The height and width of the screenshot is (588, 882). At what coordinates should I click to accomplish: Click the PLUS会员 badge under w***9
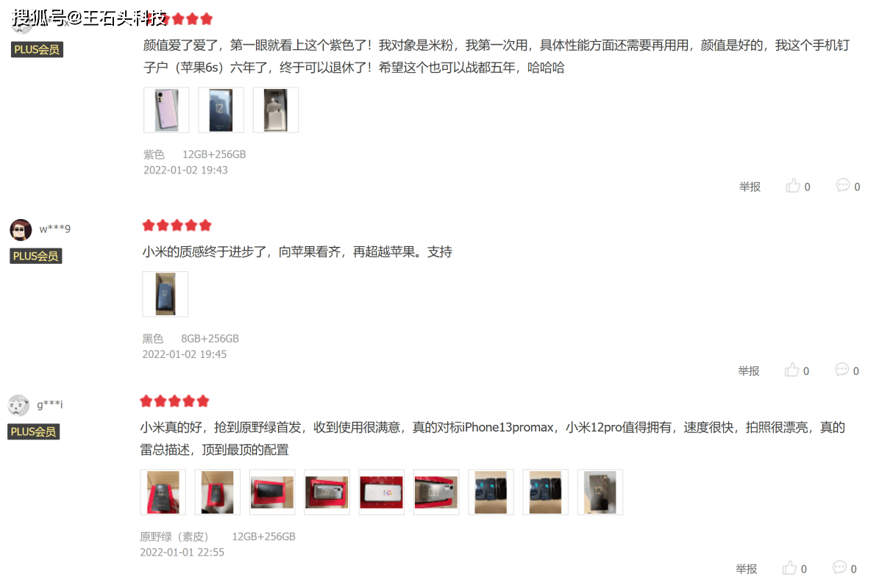coord(36,256)
